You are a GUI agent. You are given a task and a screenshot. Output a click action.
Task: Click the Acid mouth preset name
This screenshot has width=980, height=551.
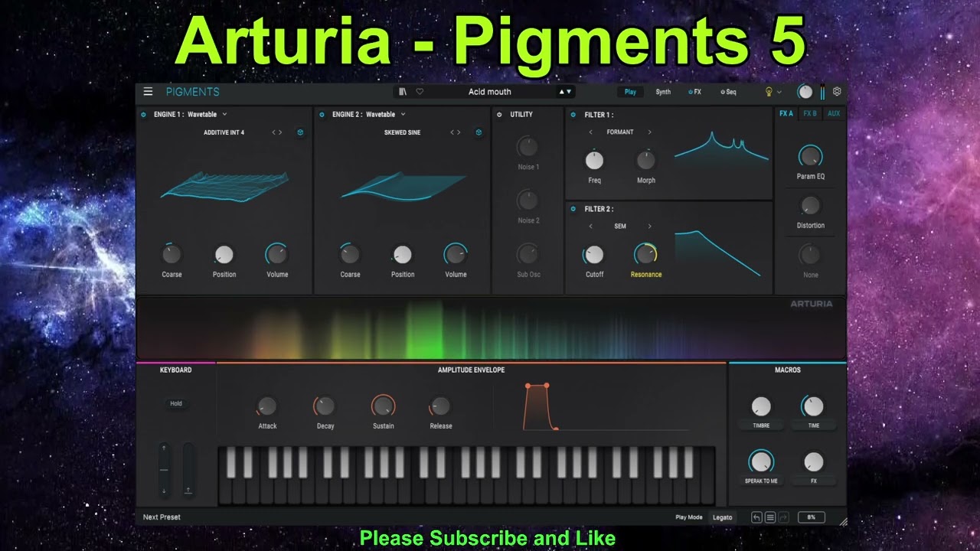click(490, 92)
